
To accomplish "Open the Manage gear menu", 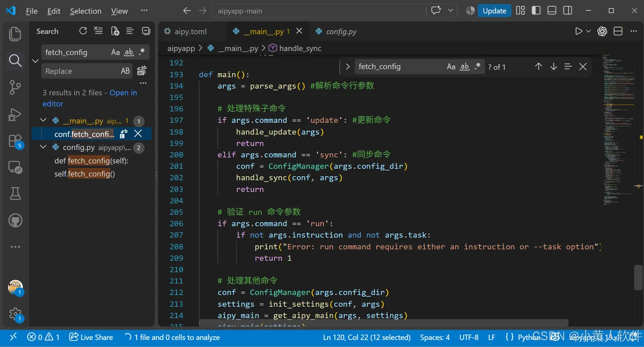I will [15, 314].
